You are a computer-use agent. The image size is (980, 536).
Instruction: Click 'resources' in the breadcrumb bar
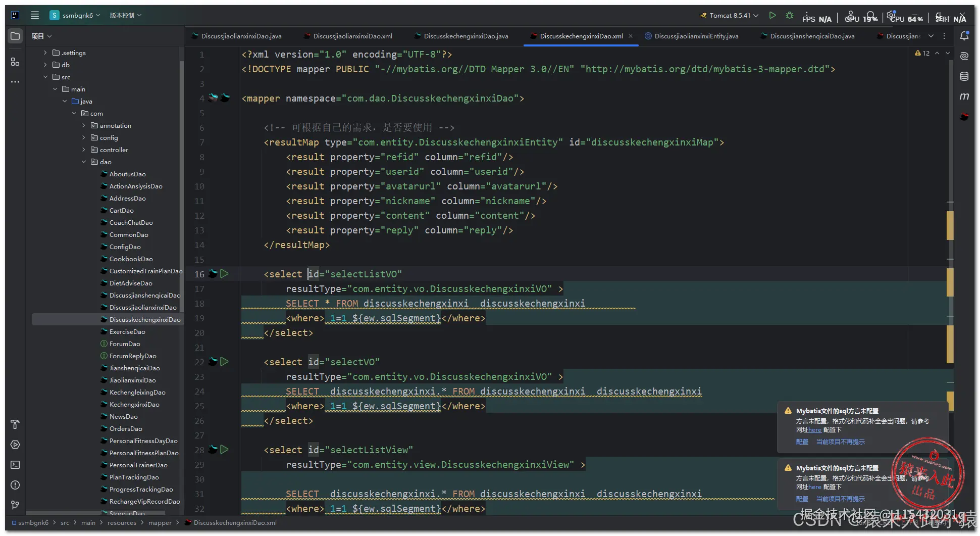(x=122, y=523)
